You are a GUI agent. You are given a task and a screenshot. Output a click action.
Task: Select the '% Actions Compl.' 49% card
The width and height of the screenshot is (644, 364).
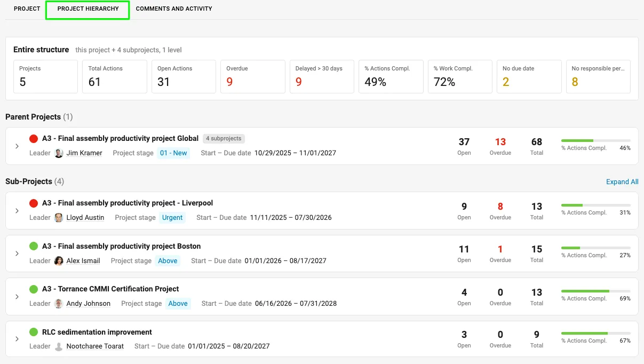click(391, 76)
